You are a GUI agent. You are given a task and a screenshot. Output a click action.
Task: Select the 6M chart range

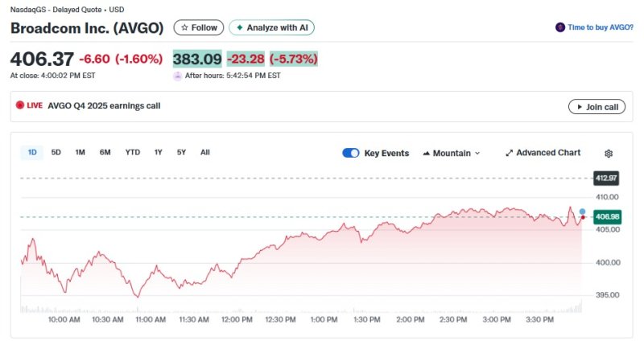point(105,152)
